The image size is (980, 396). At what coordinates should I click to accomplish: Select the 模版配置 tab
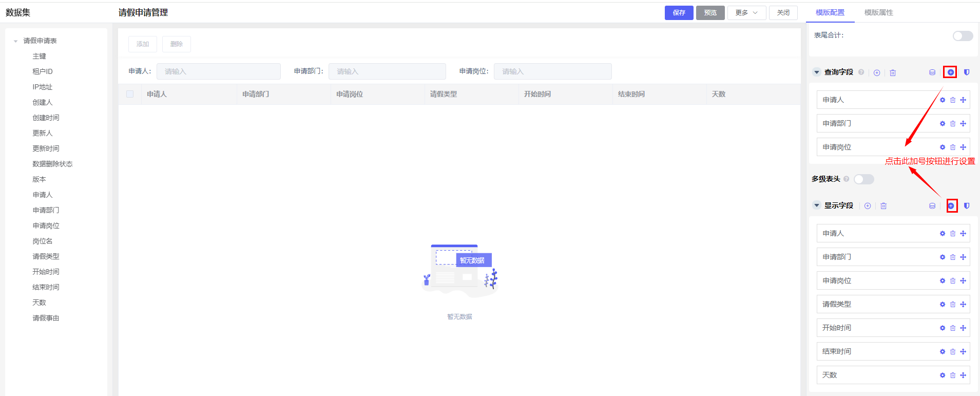(830, 12)
